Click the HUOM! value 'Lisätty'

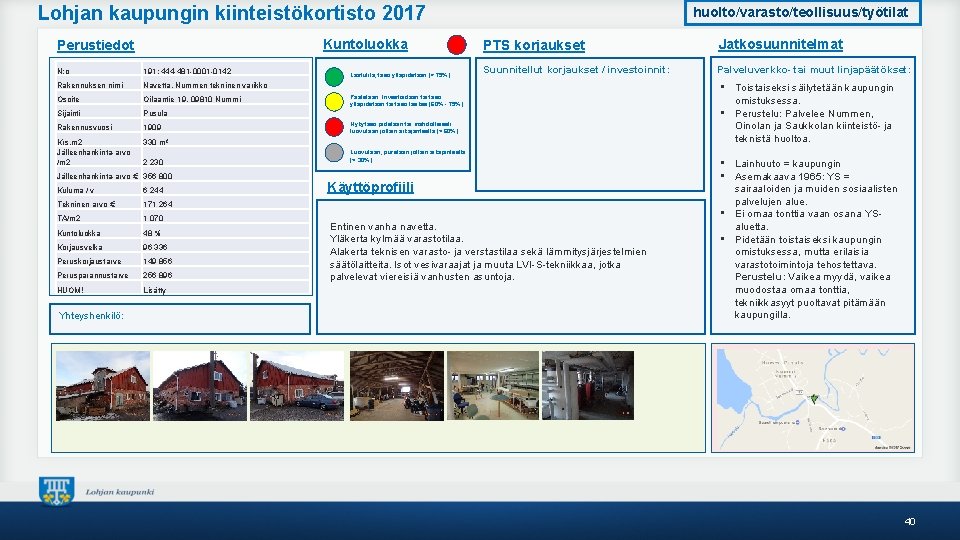coord(154,290)
